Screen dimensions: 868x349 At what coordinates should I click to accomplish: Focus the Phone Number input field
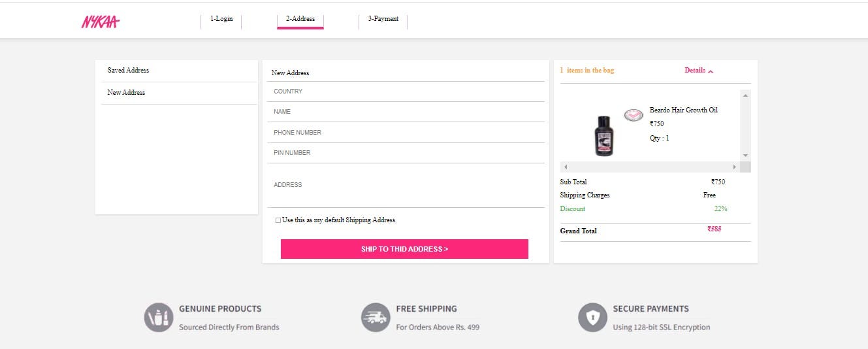point(406,132)
